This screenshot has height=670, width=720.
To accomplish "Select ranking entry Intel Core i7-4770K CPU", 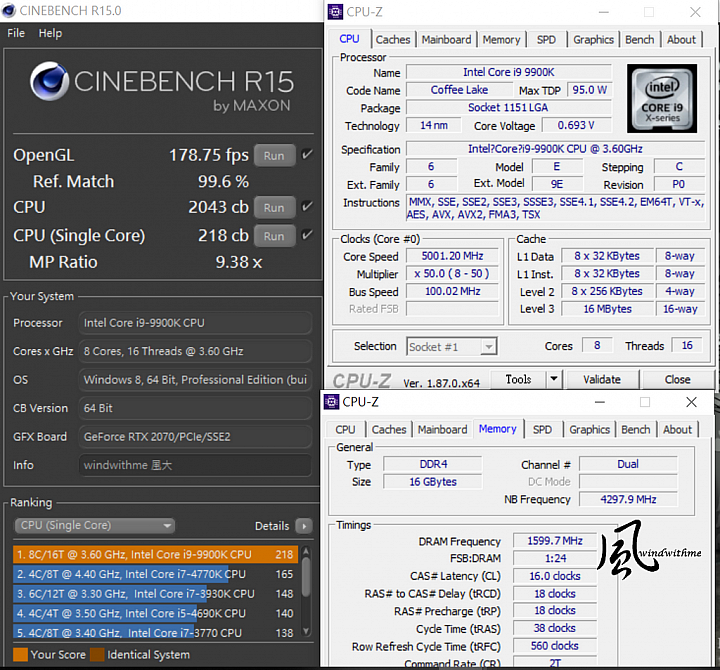I will pyautogui.click(x=155, y=574).
